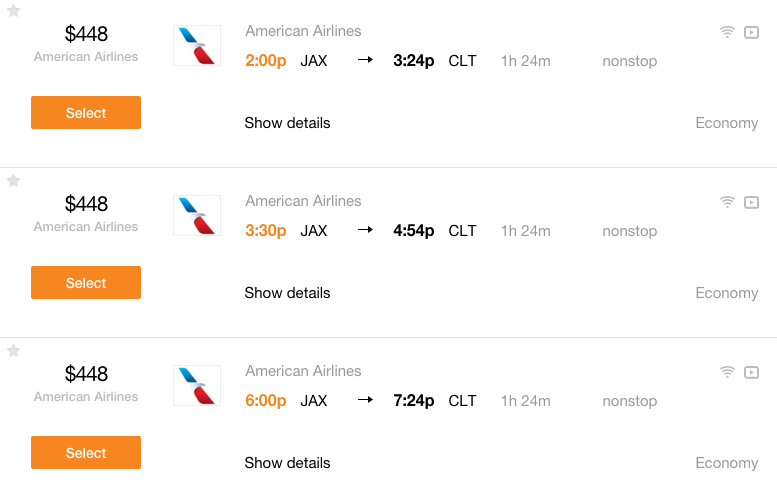777x504 pixels.
Task: Click American Airlines logo for 2:00p flight
Action: tap(197, 46)
